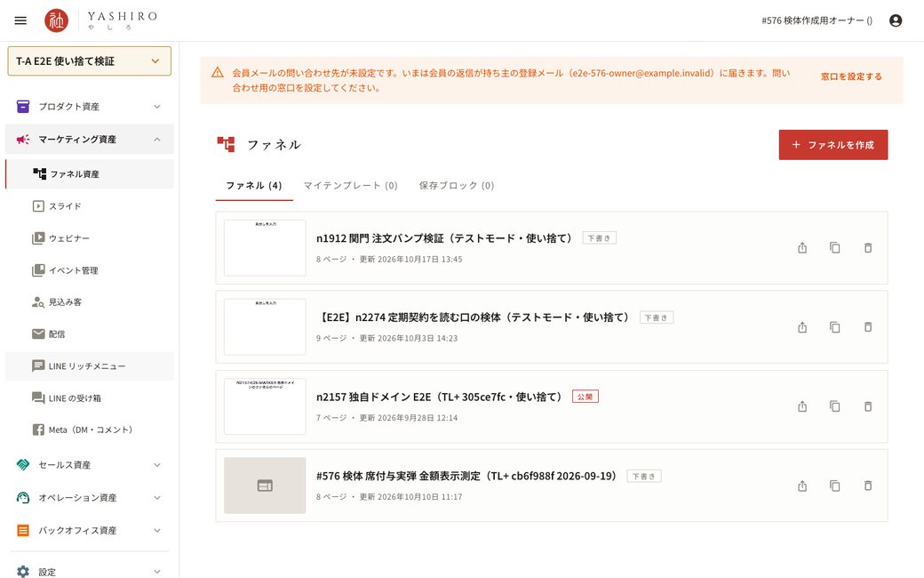
Task: Collapse the マーケティング資産 section
Action: tap(89, 140)
